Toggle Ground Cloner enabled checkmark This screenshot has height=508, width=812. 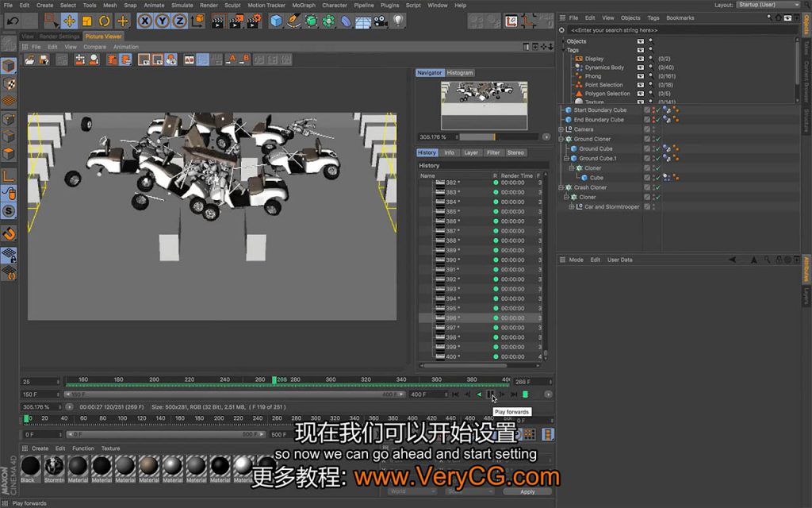click(658, 139)
